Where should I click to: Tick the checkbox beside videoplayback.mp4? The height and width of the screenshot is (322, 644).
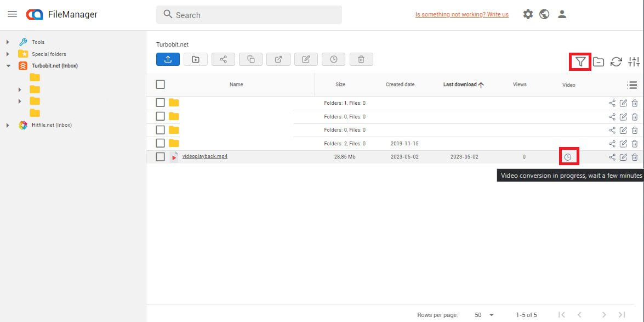tap(161, 157)
